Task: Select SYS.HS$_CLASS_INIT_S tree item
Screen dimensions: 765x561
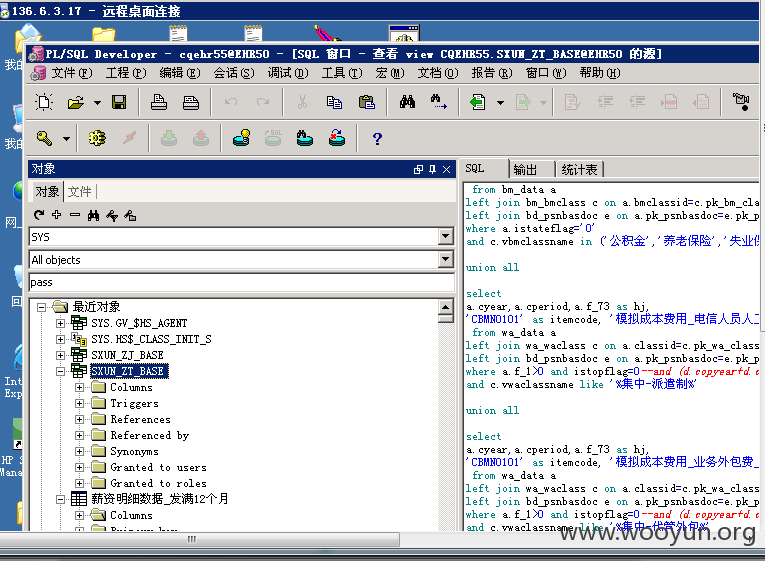Action: 151,339
